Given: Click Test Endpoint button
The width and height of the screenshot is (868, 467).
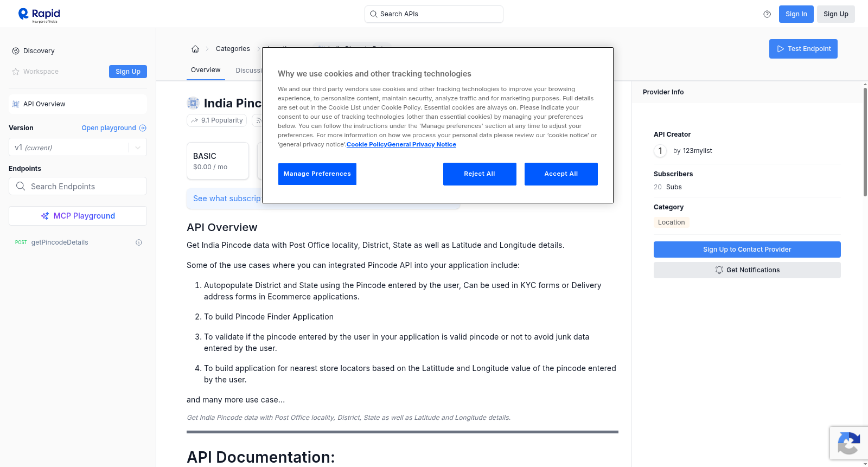Looking at the screenshot, I should (803, 49).
